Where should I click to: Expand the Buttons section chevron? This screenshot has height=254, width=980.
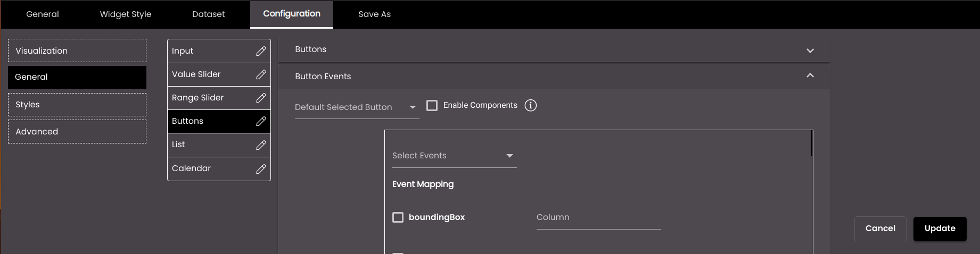[x=810, y=50]
